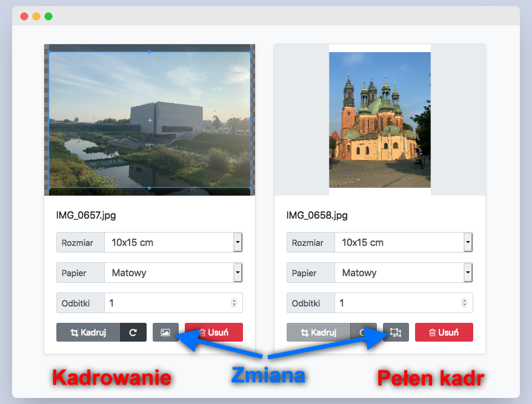Click Kadruj crop button for IMG_0658.jpg

pos(318,332)
